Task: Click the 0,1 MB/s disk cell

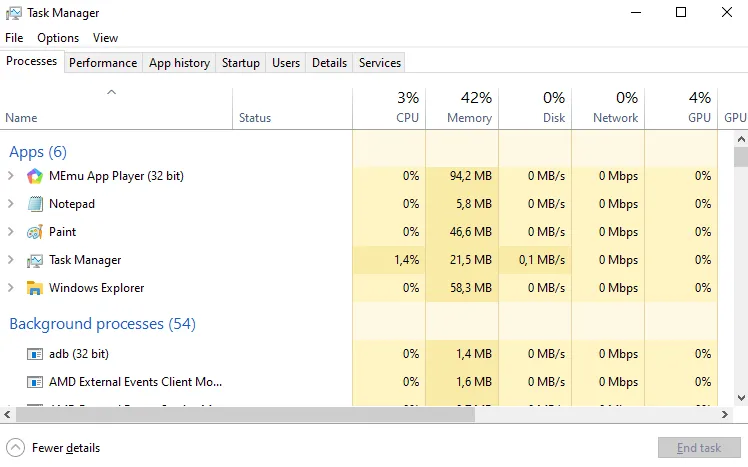Action: pyautogui.click(x=535, y=260)
